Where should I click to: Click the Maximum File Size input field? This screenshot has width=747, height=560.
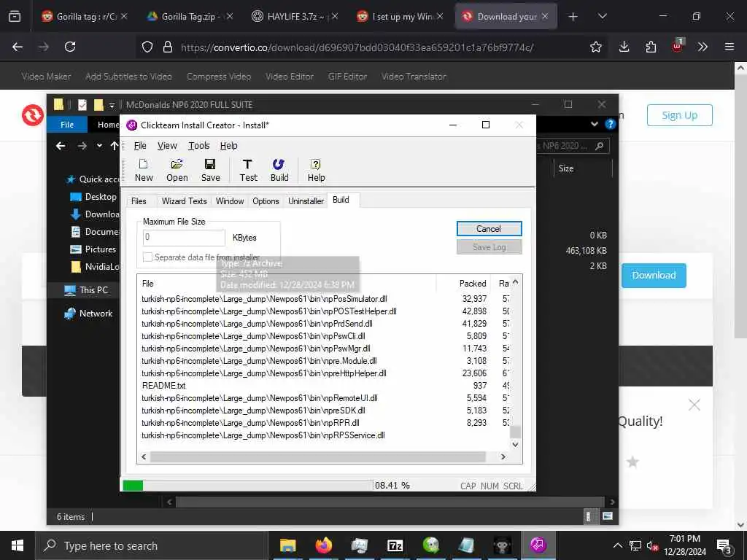[184, 237]
